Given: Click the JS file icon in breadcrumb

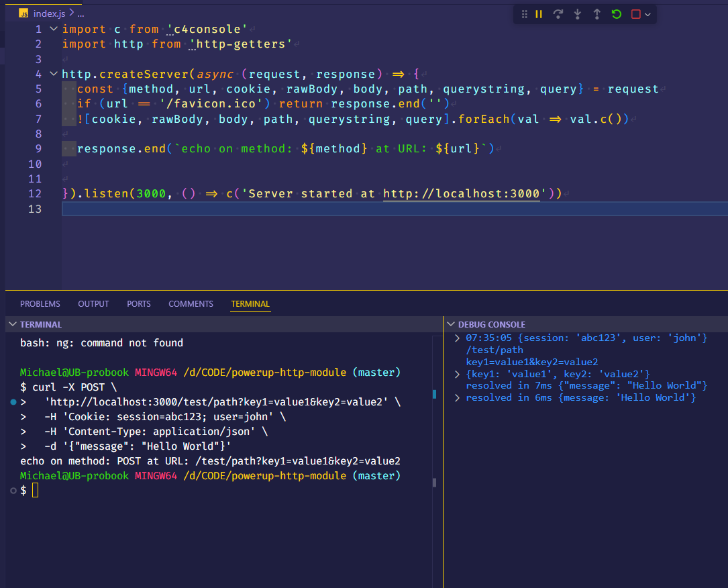Looking at the screenshot, I should point(23,13).
